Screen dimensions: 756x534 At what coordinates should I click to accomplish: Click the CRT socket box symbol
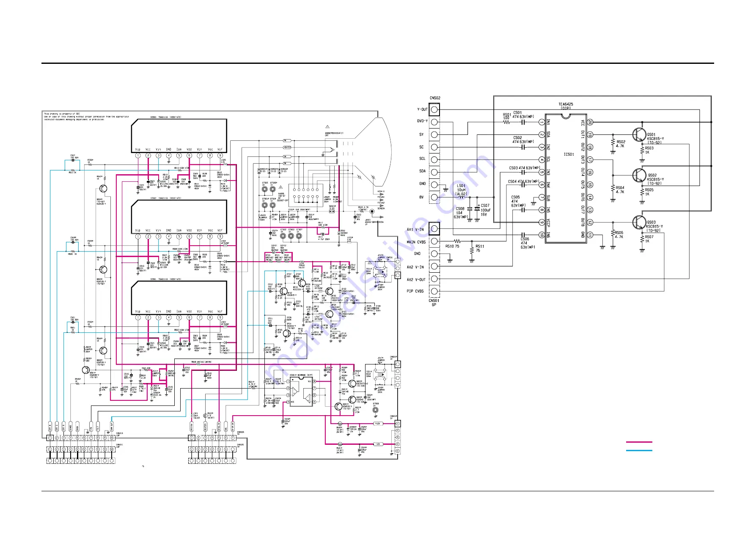point(305,195)
